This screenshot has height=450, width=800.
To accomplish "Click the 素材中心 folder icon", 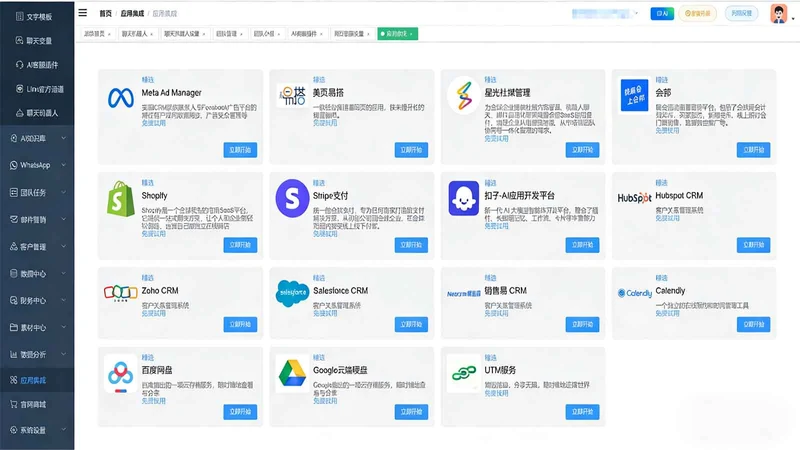I will 13,327.
